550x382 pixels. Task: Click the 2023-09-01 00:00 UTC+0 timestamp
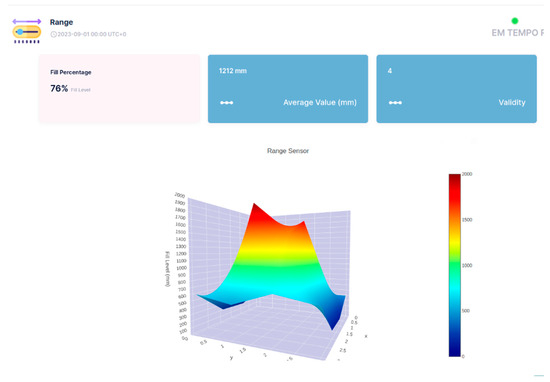point(92,34)
